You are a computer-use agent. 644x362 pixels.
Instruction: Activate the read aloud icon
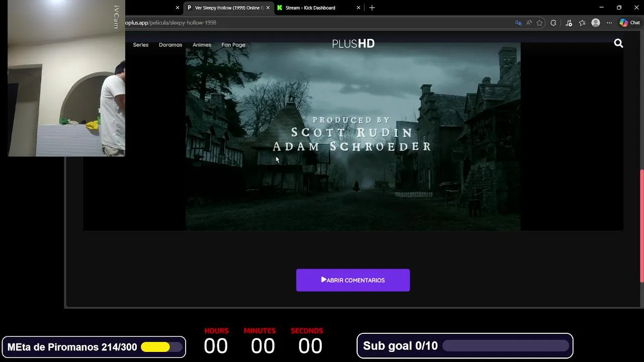[x=529, y=23]
